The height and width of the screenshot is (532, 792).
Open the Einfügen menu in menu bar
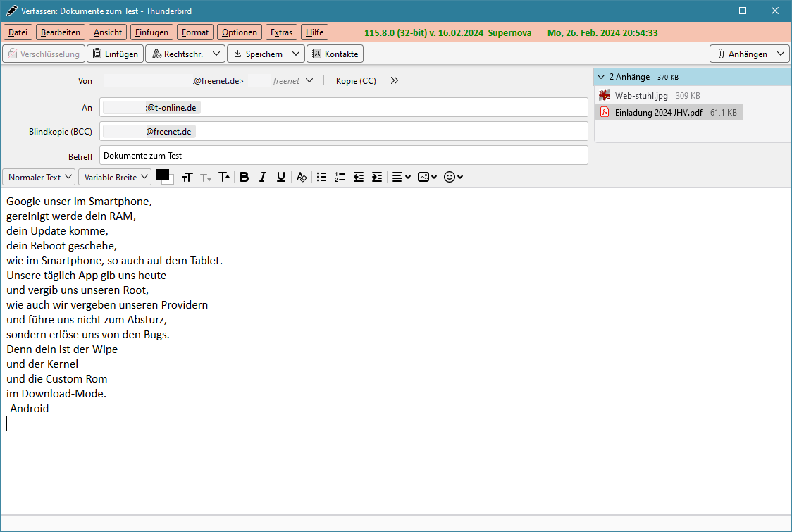coord(151,32)
